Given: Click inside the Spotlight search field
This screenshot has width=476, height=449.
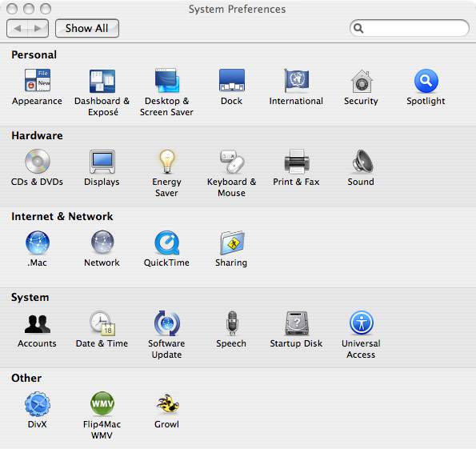Looking at the screenshot, I should (410, 28).
